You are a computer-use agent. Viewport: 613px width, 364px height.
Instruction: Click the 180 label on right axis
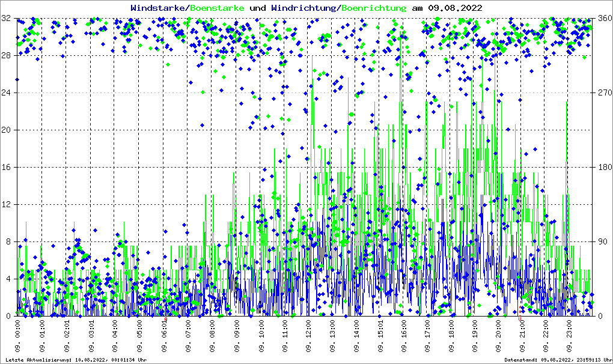[602, 167]
